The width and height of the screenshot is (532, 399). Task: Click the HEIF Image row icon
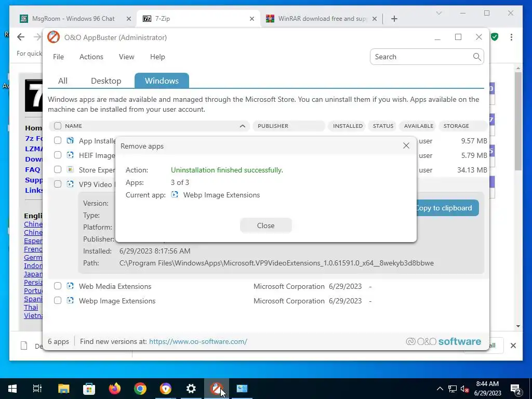tap(70, 155)
